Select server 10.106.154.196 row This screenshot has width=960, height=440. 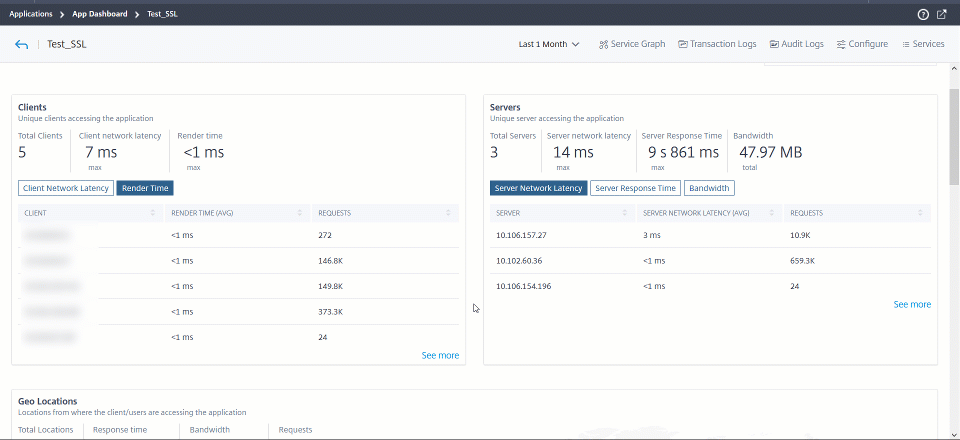point(710,286)
